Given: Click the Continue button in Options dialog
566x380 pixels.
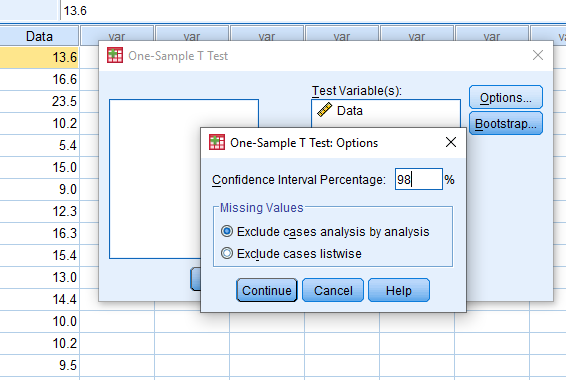Looking at the screenshot, I should [x=267, y=290].
